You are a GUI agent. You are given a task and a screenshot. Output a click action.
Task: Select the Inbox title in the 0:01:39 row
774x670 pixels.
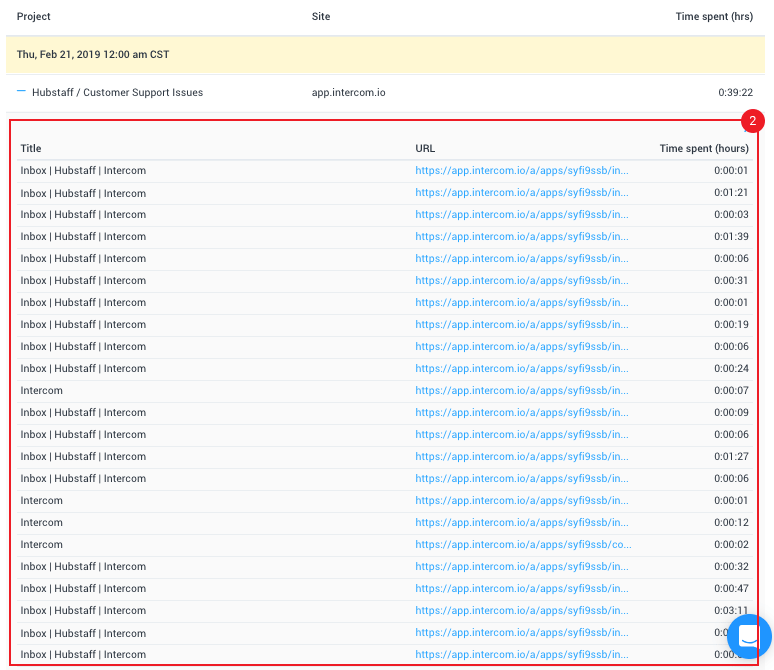click(83, 236)
